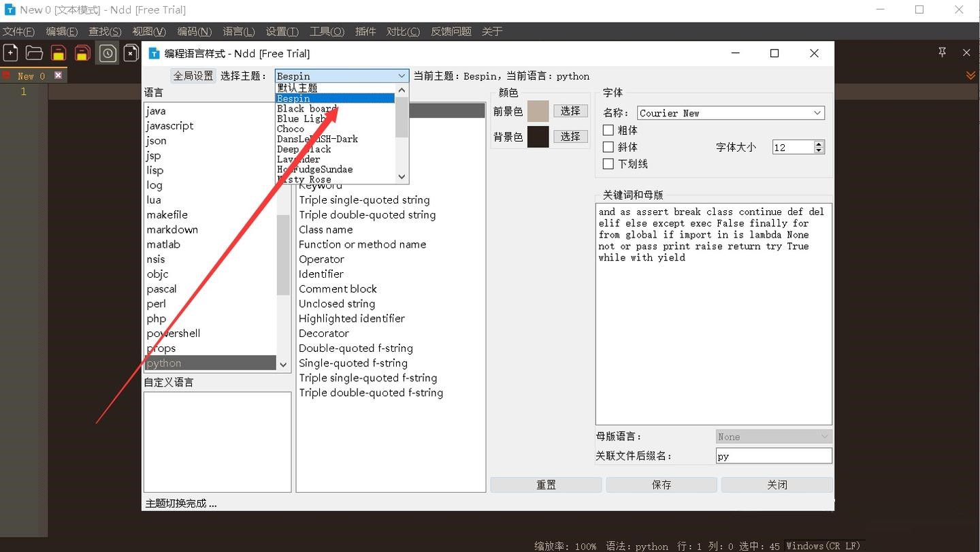Click the New file toolbar icon
Viewport: 980px width, 552px height.
(x=10, y=53)
